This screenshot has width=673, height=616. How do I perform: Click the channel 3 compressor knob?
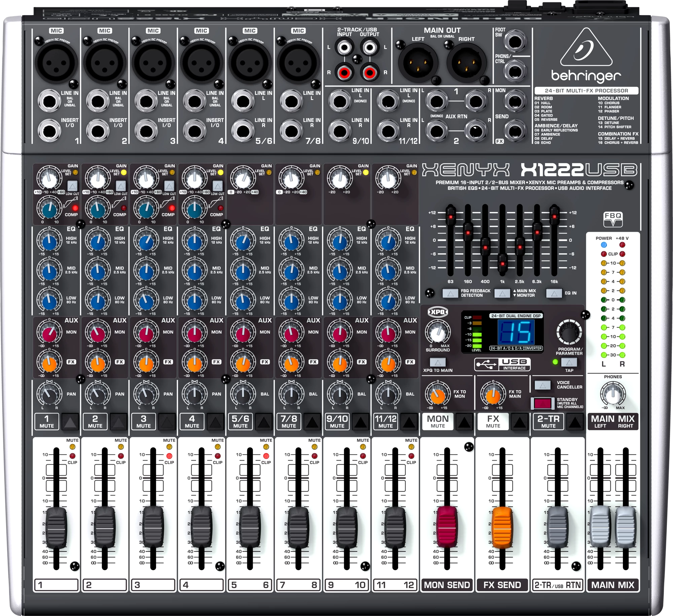point(146,210)
